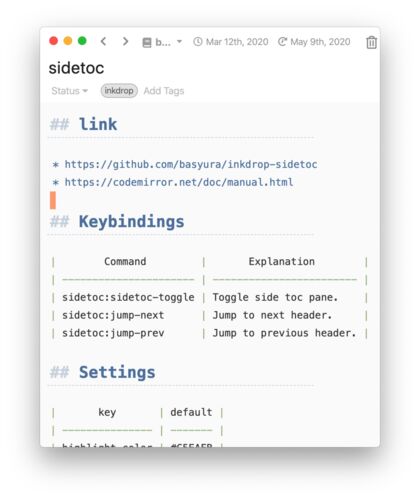Click the sidetoc note title

76,68
